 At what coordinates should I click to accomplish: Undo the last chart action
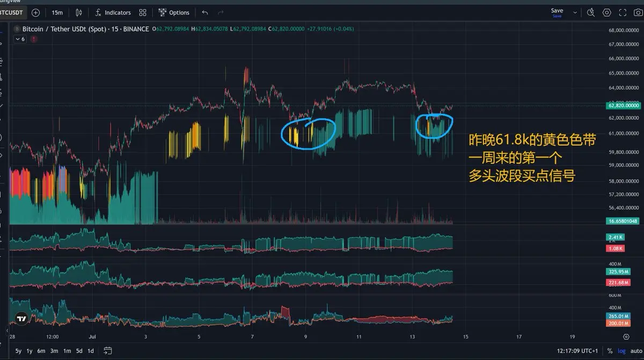205,12
